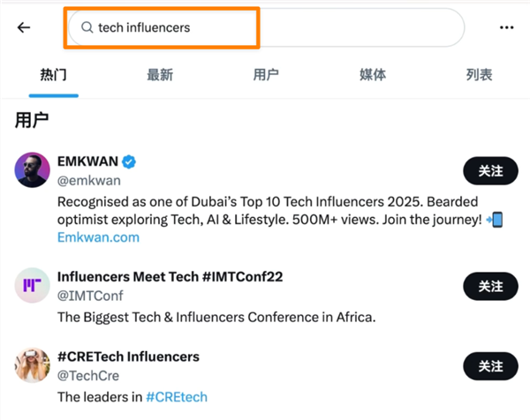Switch to the 热门 tab
This screenshot has height=420, width=530.
[53, 75]
